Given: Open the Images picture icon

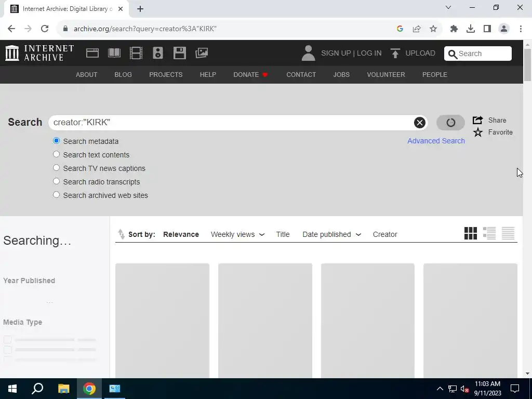Looking at the screenshot, I should pyautogui.click(x=202, y=53).
